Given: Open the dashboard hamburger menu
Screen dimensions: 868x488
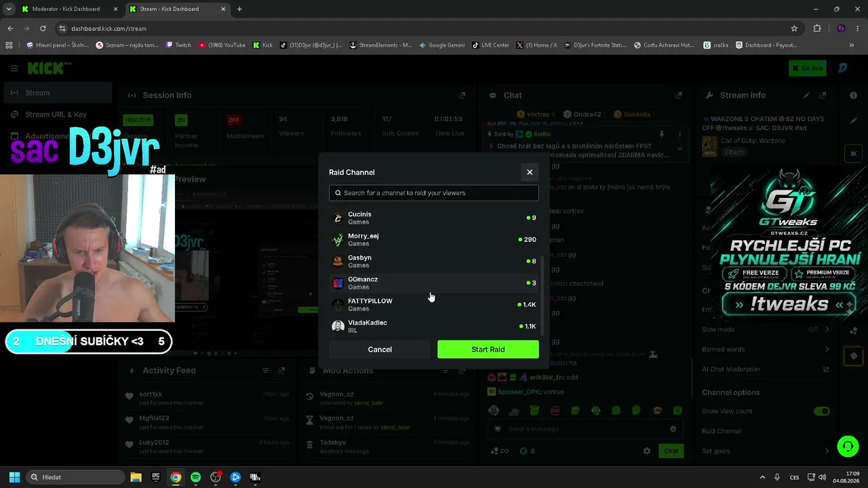Looking at the screenshot, I should coord(14,68).
